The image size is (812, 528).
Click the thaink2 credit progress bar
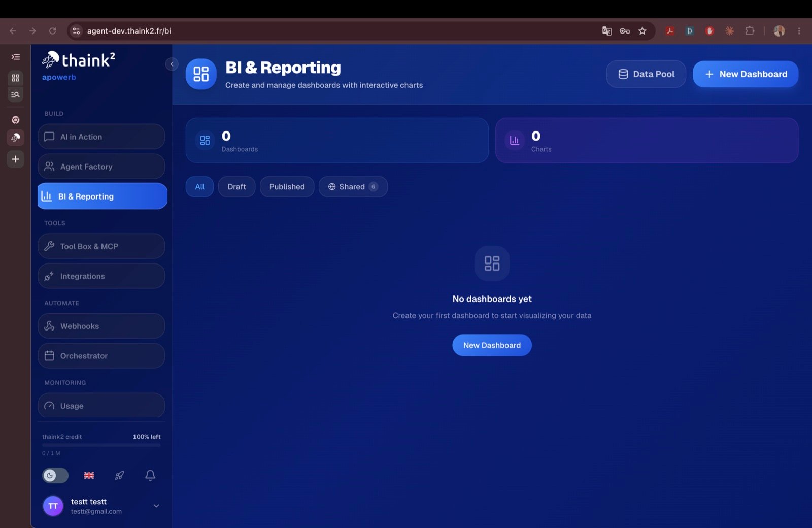(x=101, y=445)
